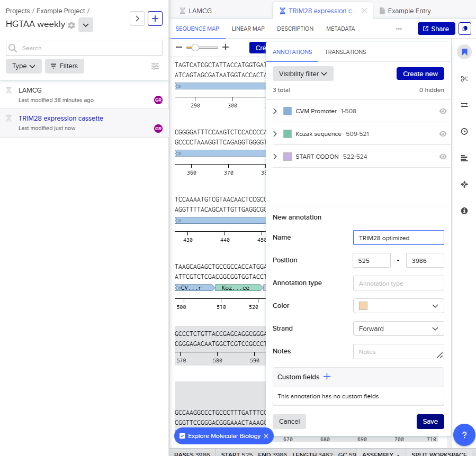Screen dimensions: 476x456
Task: Hide the CVM Promoter annotation
Action: [443, 111]
